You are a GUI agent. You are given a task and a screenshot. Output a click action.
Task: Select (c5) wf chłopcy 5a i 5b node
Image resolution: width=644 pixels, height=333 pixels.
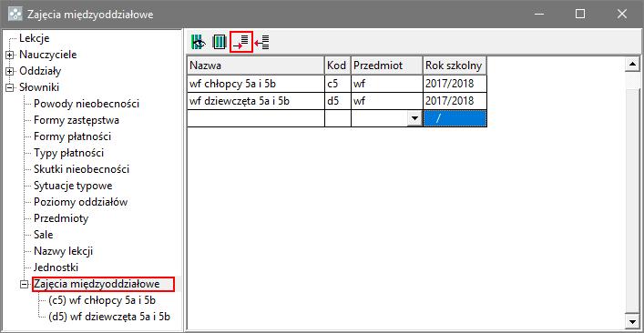[102, 300]
